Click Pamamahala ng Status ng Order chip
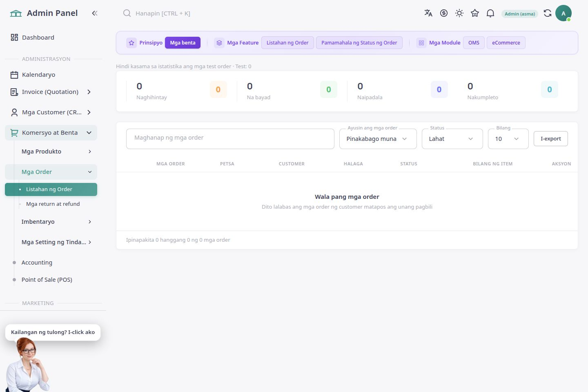Screen dimensions: 588x392 coord(359,43)
